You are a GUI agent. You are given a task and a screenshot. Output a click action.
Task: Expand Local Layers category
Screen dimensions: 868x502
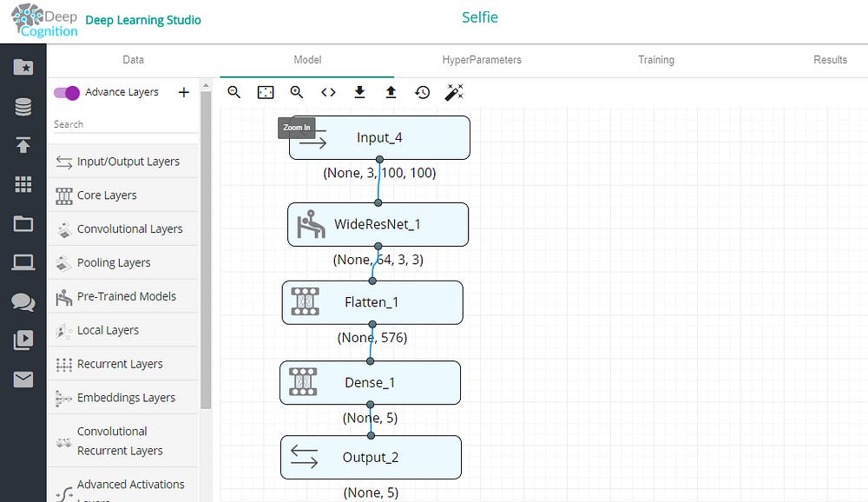(x=123, y=330)
